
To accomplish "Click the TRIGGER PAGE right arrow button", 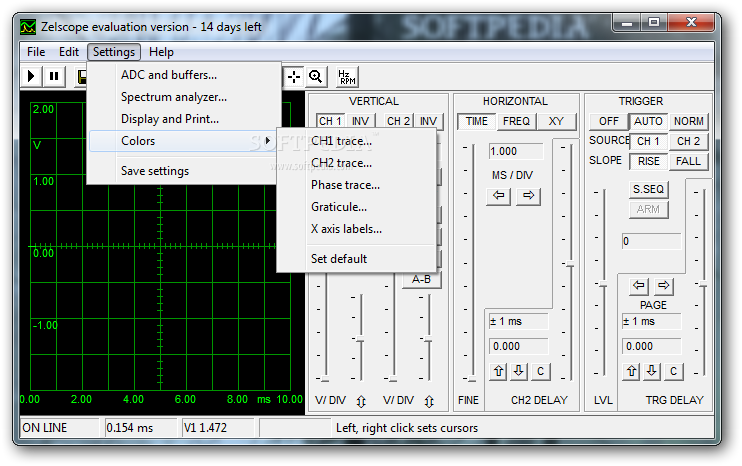I will pos(664,285).
